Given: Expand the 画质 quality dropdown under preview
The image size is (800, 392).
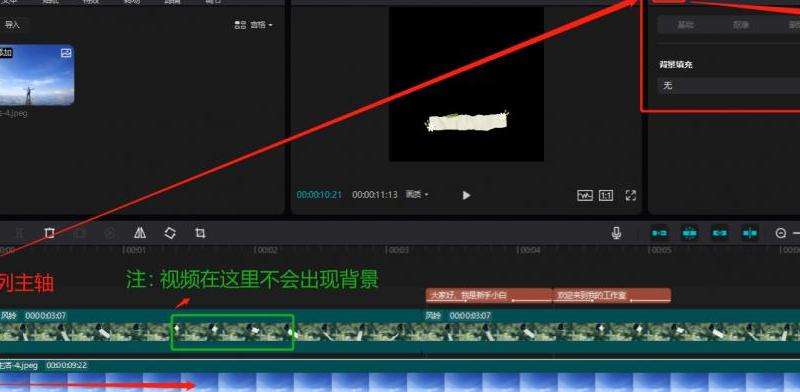Looking at the screenshot, I should 417,194.
